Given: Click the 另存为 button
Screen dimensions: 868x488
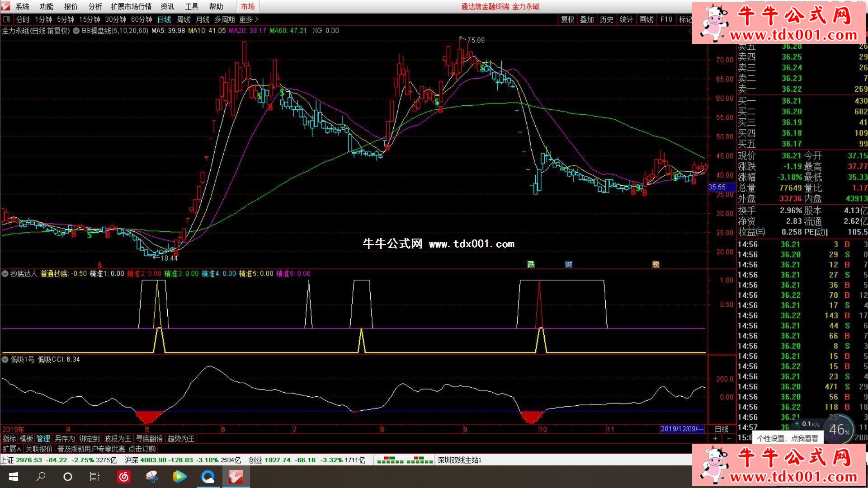Looking at the screenshot, I should pos(65,439).
